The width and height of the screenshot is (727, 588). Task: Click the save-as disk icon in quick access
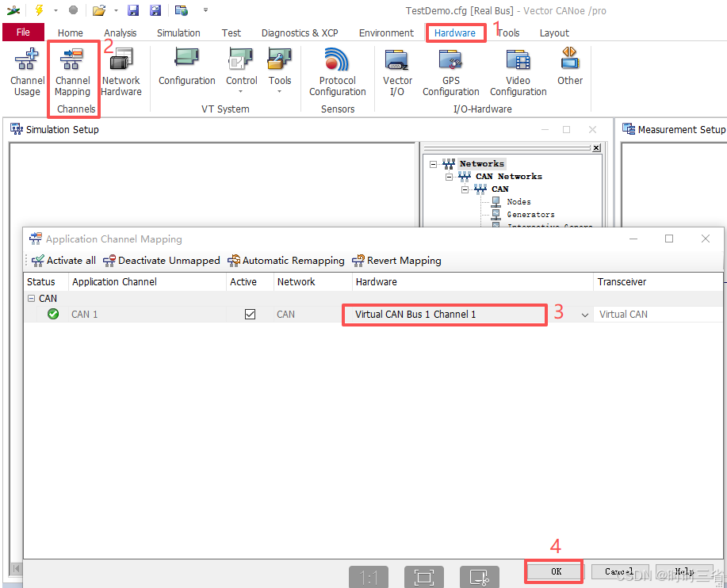pyautogui.click(x=155, y=10)
